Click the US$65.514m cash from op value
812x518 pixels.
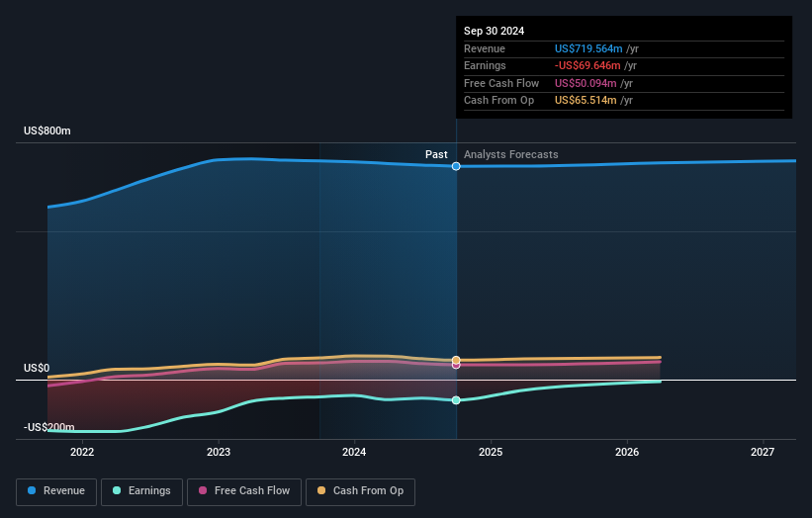pos(586,101)
